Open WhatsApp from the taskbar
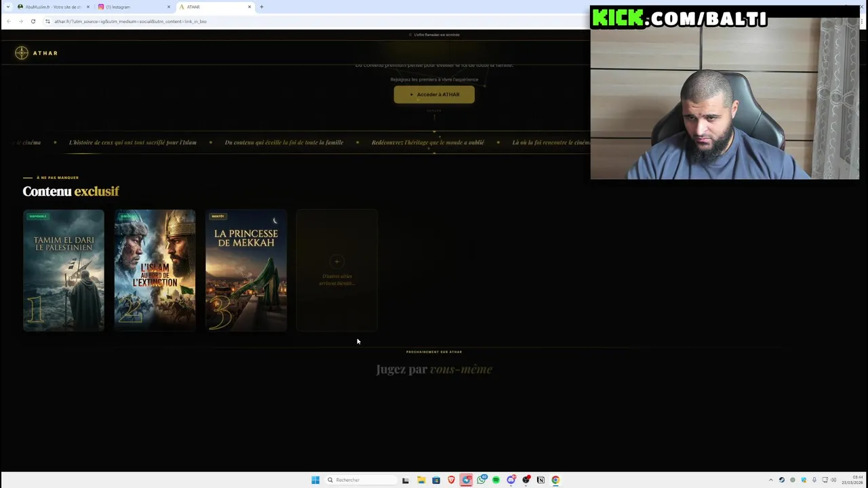Screen dimensions: 868x488 [x=481, y=480]
